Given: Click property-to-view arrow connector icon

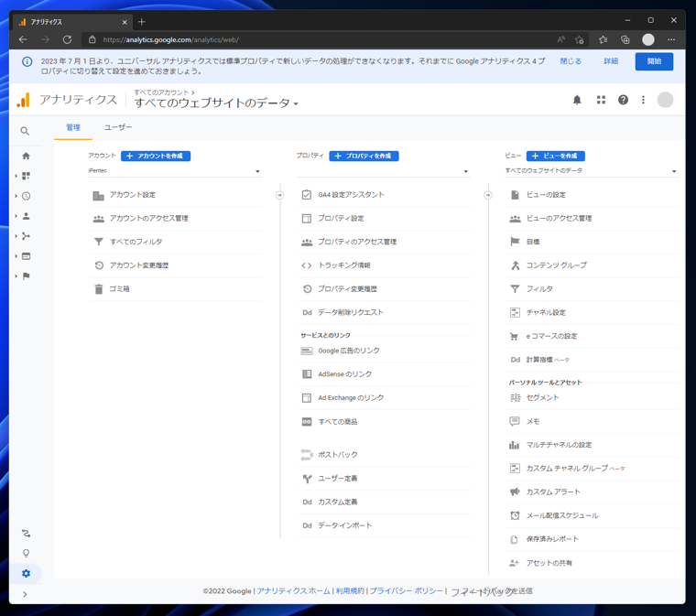Looking at the screenshot, I should pyautogui.click(x=488, y=195).
